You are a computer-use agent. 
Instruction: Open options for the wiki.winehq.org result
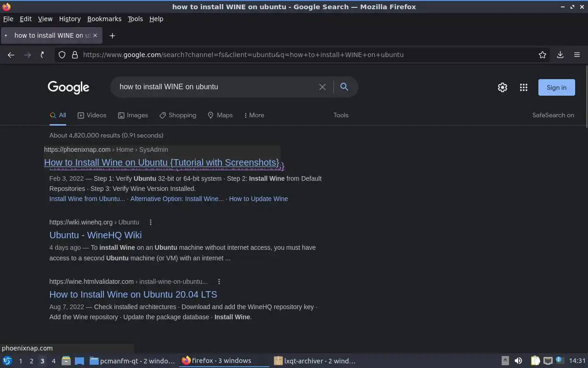point(150,222)
